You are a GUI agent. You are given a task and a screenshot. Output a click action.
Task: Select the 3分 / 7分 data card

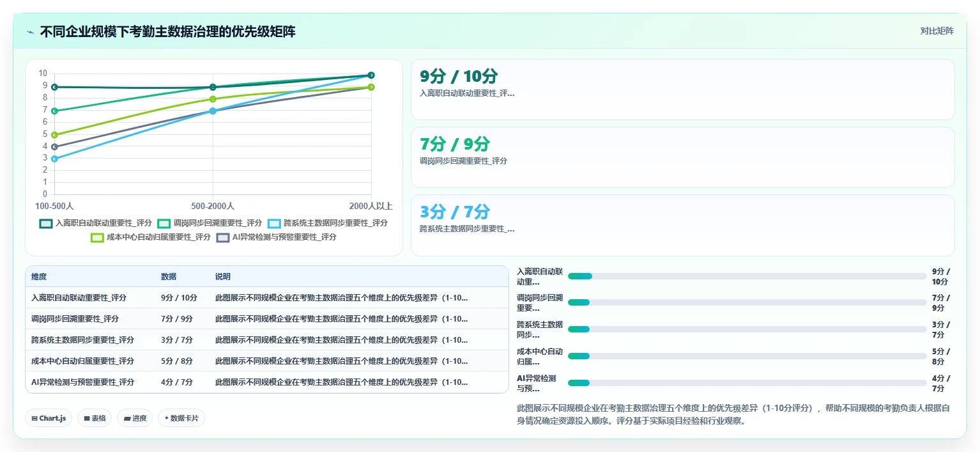(x=682, y=225)
